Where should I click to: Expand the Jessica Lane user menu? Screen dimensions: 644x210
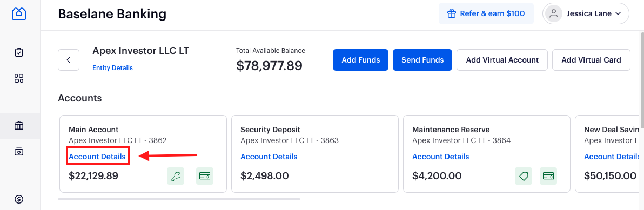pyautogui.click(x=586, y=13)
